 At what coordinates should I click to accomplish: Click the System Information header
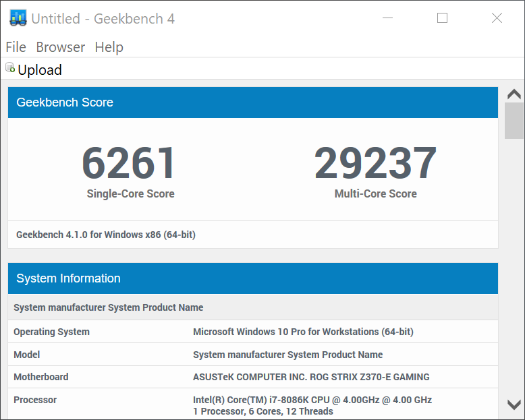(253, 278)
